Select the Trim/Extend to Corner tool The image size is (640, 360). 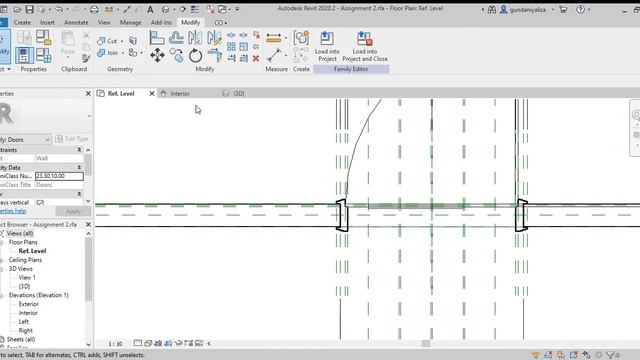214,55
